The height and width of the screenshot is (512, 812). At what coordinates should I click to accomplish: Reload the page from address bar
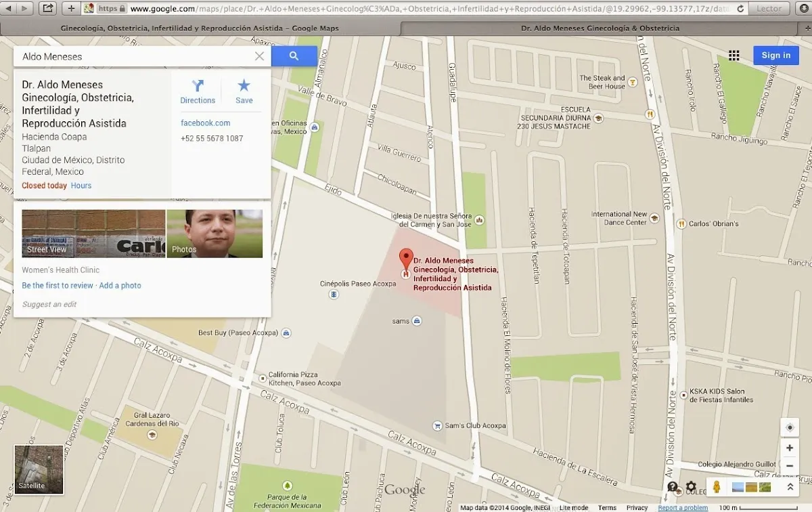pos(740,9)
